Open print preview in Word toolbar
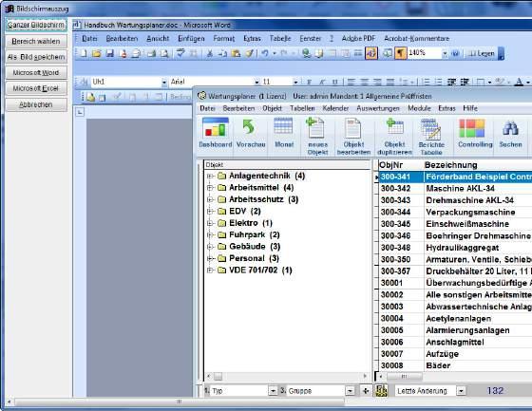The width and height of the screenshot is (532, 411). pos(164,53)
